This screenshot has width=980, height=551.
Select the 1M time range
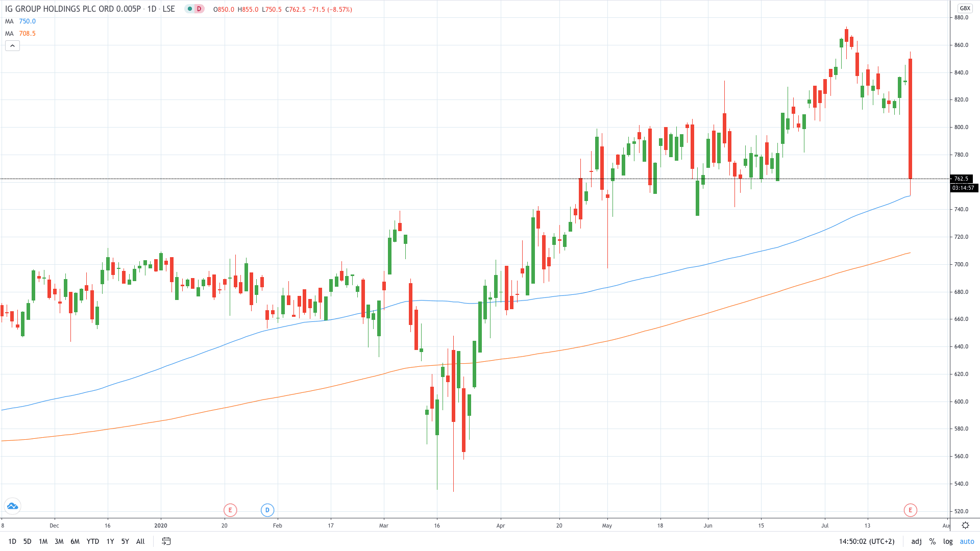[x=43, y=541]
